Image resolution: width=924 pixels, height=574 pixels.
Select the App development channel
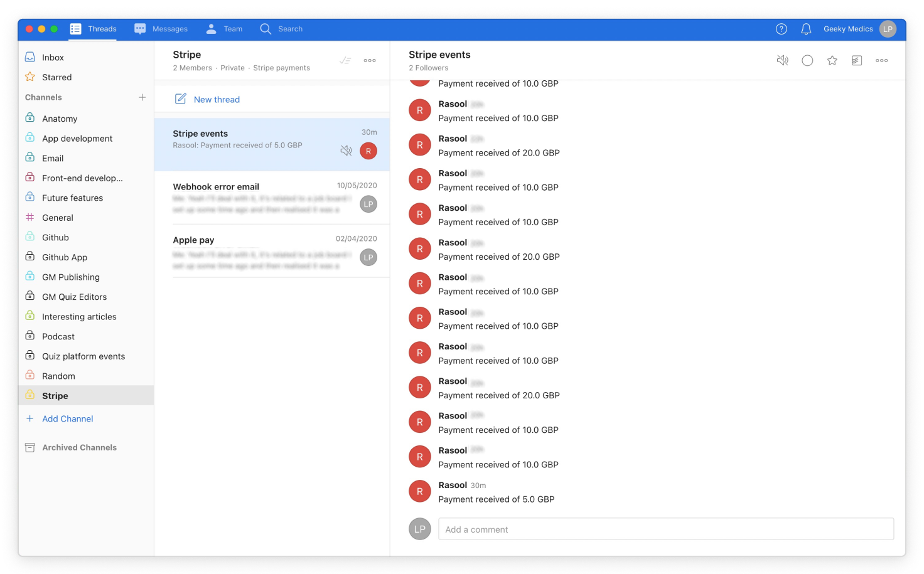tap(86, 139)
